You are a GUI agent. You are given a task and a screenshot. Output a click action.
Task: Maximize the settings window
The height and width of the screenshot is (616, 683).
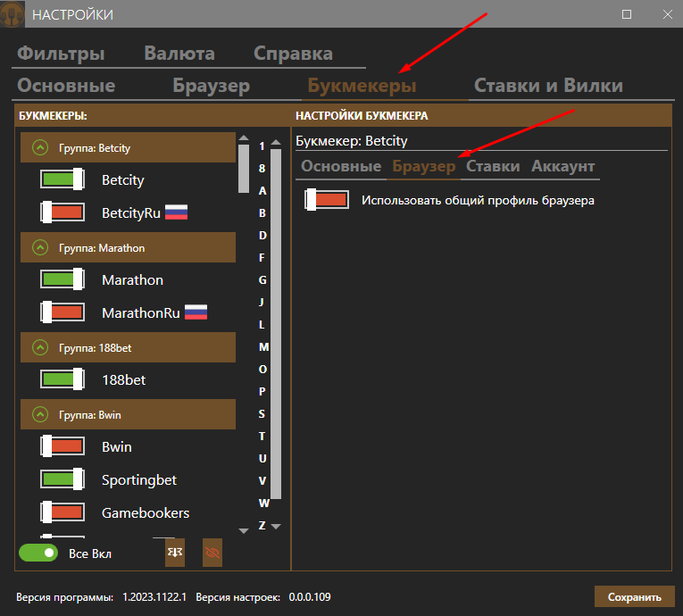(627, 14)
